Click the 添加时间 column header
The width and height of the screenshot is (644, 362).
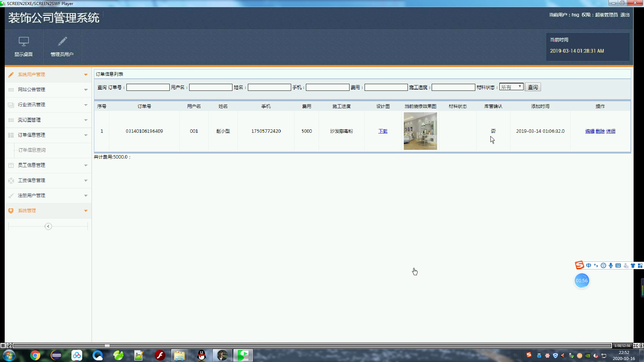(540, 106)
